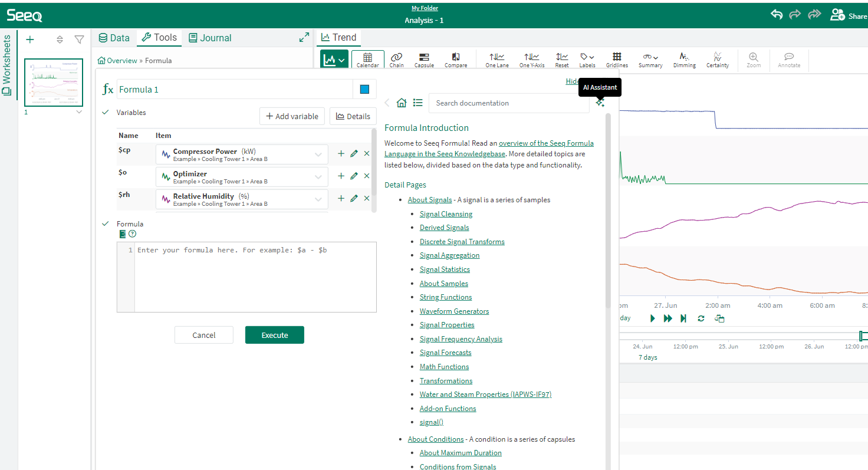
Task: Open the Signal Cleansing link
Action: pyautogui.click(x=446, y=214)
